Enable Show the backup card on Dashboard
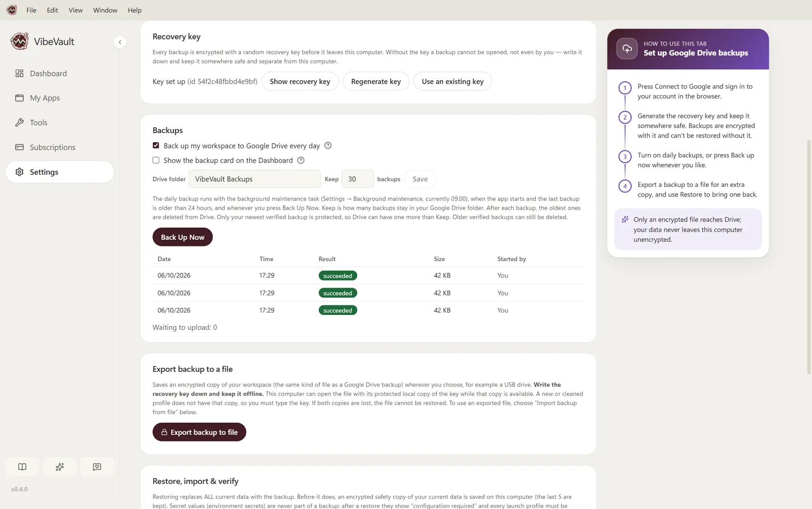The height and width of the screenshot is (509, 812). point(156,160)
